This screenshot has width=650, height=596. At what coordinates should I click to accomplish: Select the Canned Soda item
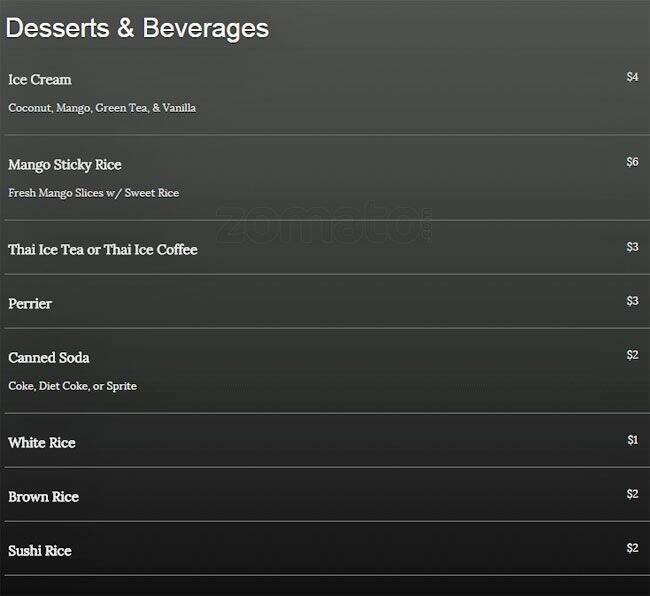(x=49, y=358)
